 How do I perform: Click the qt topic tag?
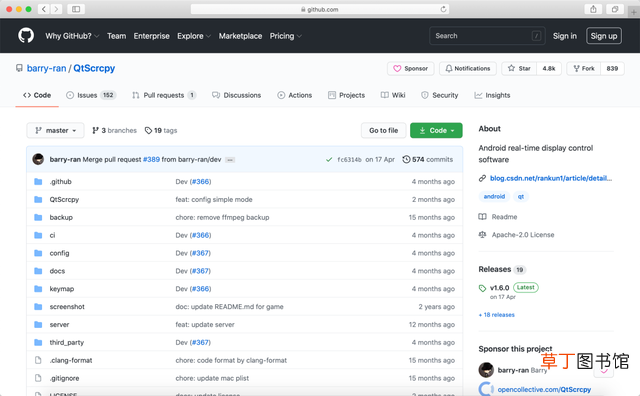tap(521, 196)
